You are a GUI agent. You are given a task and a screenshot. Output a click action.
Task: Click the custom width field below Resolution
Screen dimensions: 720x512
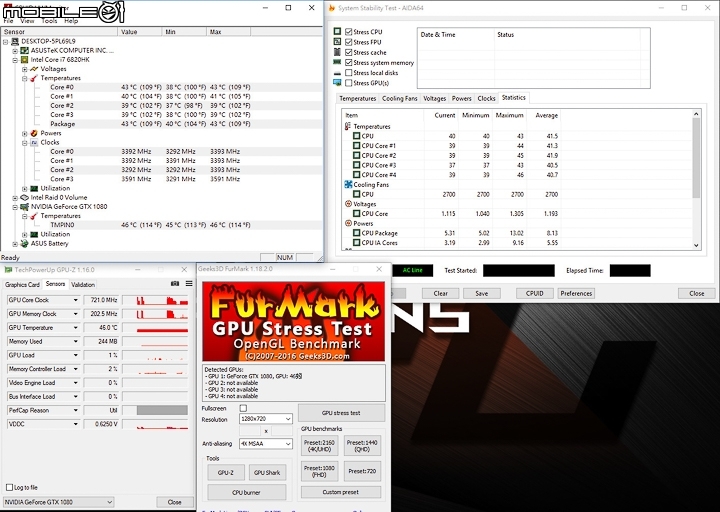point(250,431)
